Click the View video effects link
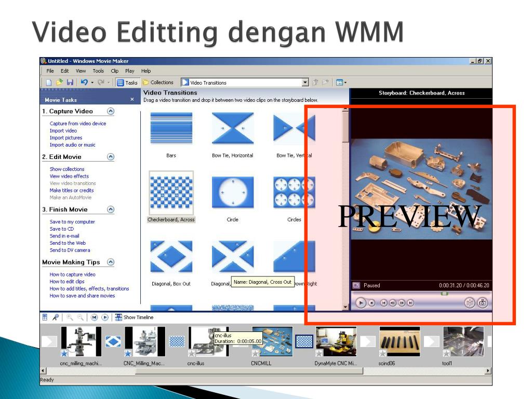The image size is (532, 399). point(69,176)
